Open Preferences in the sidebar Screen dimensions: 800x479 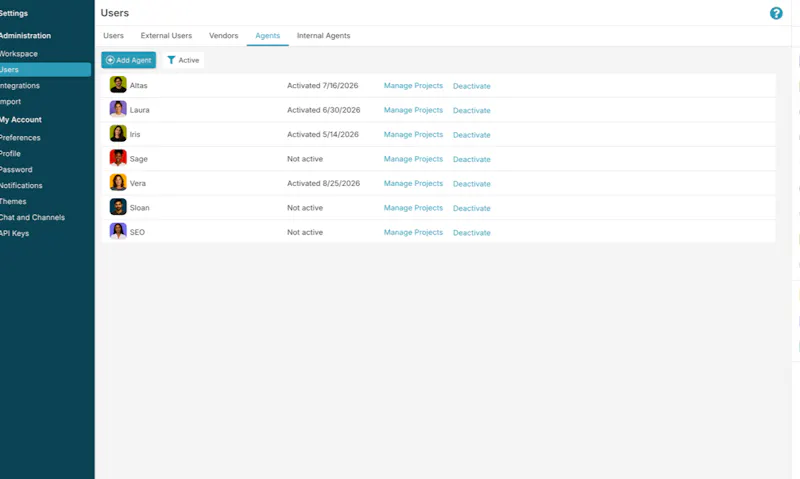(x=20, y=138)
